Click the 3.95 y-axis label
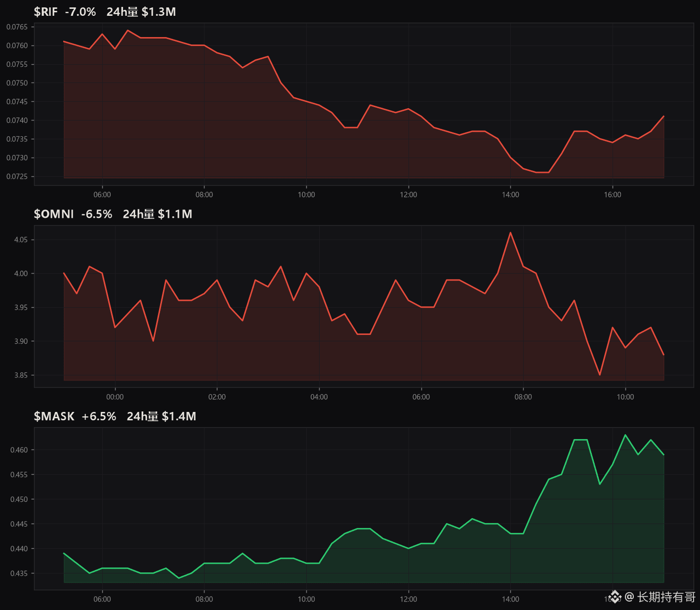Screen dimensions: 700x610 (x=21, y=307)
